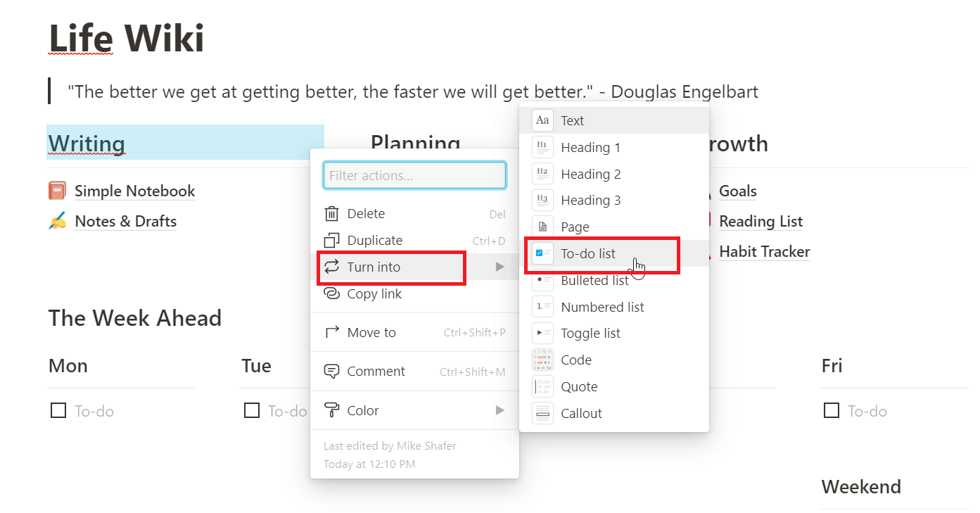Open the Habit Tracker page link

pos(764,252)
